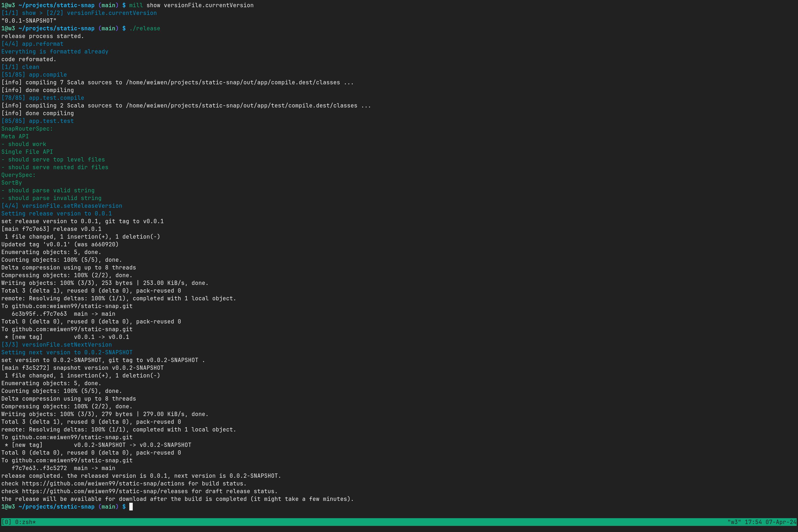Click "Writing objects" line with 279 bytes
This screenshot has width=798, height=532.
105,414
